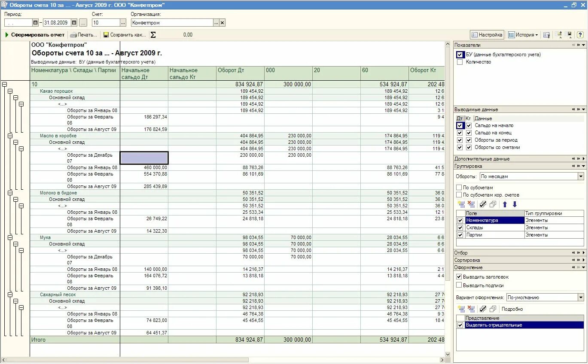588x364 pixels.
Task: Click the save settings disk icon
Action: pyautogui.click(x=569, y=35)
